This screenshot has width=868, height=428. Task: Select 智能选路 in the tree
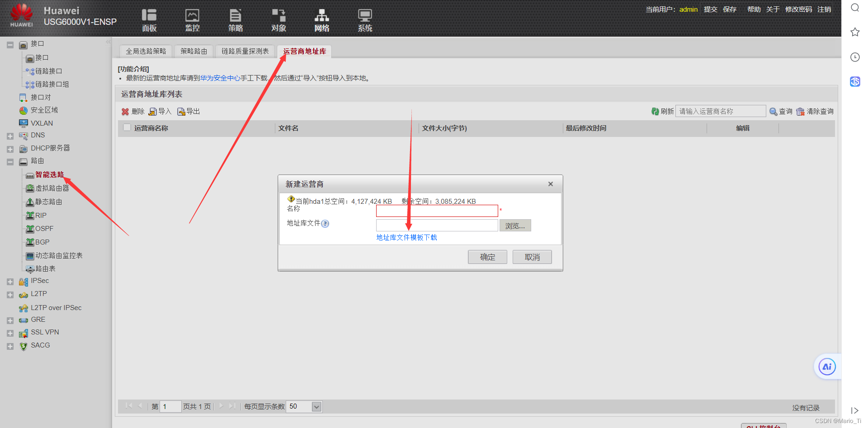[50, 174]
